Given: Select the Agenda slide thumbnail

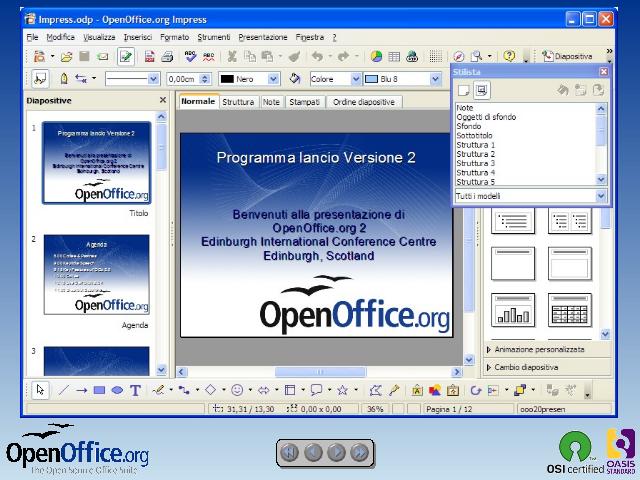Looking at the screenshot, I should [x=96, y=274].
